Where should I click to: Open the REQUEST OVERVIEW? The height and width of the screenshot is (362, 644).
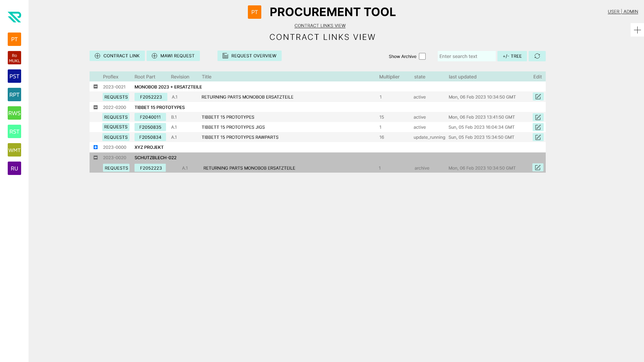click(x=249, y=56)
